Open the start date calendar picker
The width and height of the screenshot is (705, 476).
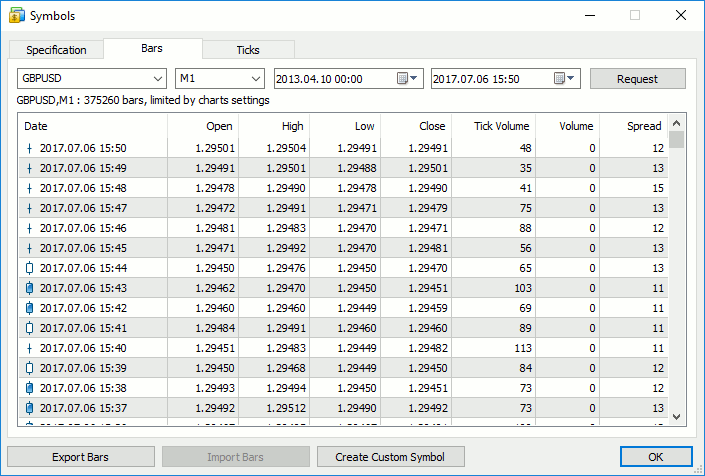(x=407, y=79)
